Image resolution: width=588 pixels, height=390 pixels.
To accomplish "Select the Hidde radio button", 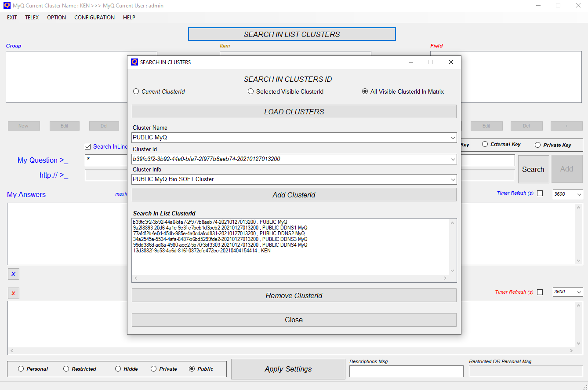I will click(x=118, y=369).
